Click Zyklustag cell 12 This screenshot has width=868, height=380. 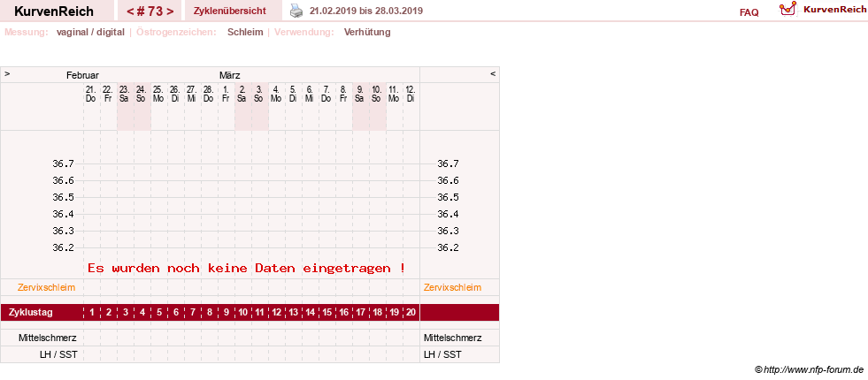click(277, 313)
